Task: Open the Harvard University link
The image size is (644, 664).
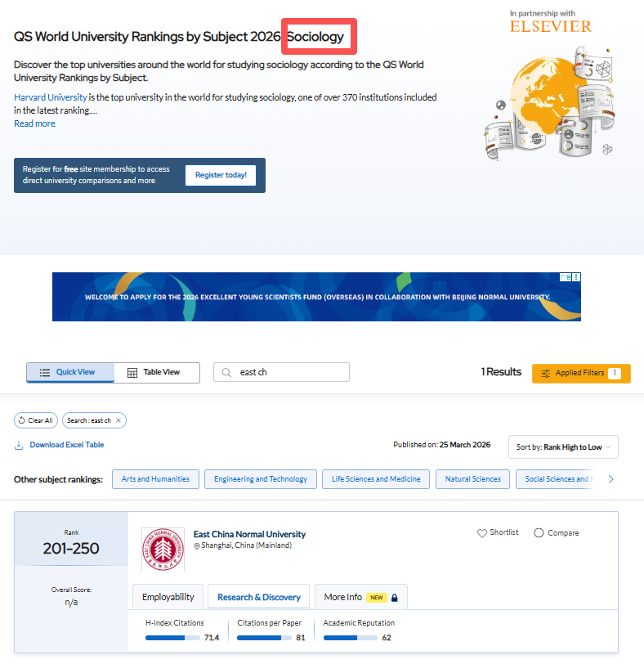Action: point(51,97)
